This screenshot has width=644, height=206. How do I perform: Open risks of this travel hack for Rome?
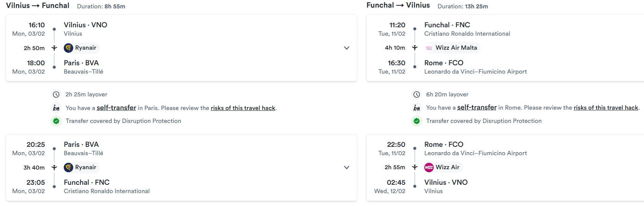(606, 108)
